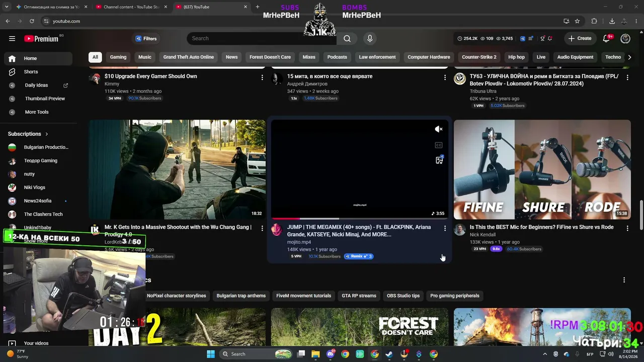
Task: Open File Explorer from the taskbar
Action: (315, 354)
